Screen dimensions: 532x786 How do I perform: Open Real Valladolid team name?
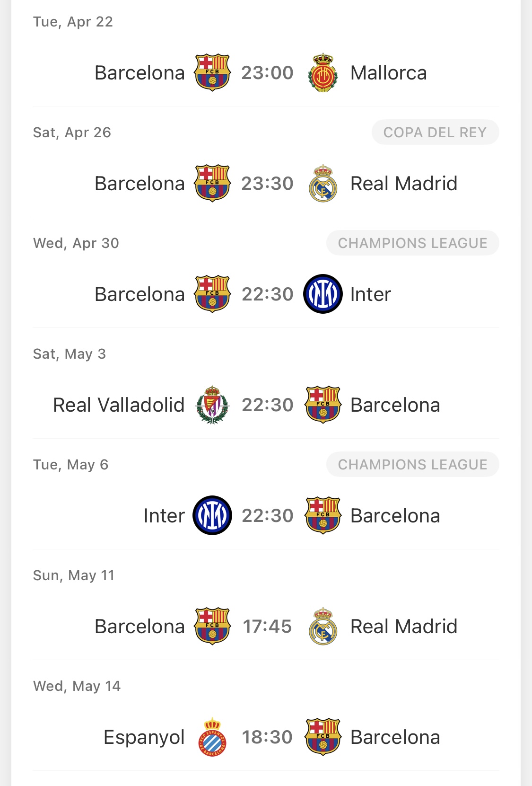point(119,405)
